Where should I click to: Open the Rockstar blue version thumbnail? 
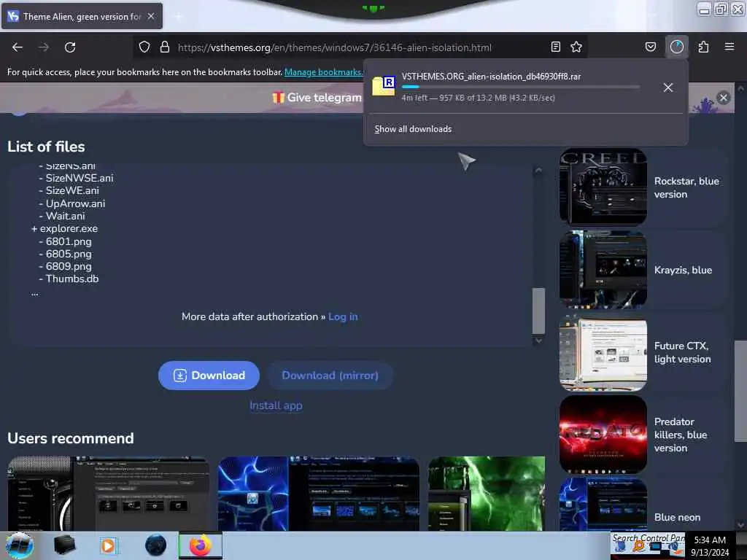click(x=603, y=187)
